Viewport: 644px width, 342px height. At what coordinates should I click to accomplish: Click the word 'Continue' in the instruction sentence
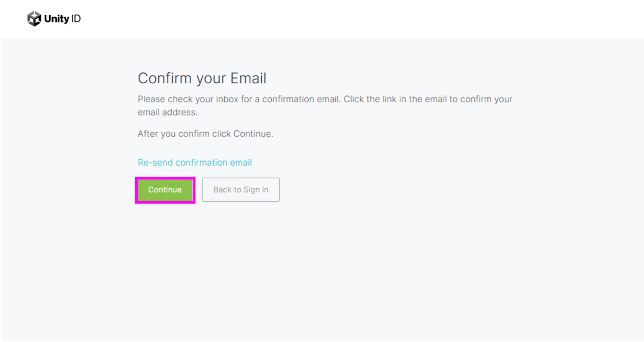tap(252, 134)
